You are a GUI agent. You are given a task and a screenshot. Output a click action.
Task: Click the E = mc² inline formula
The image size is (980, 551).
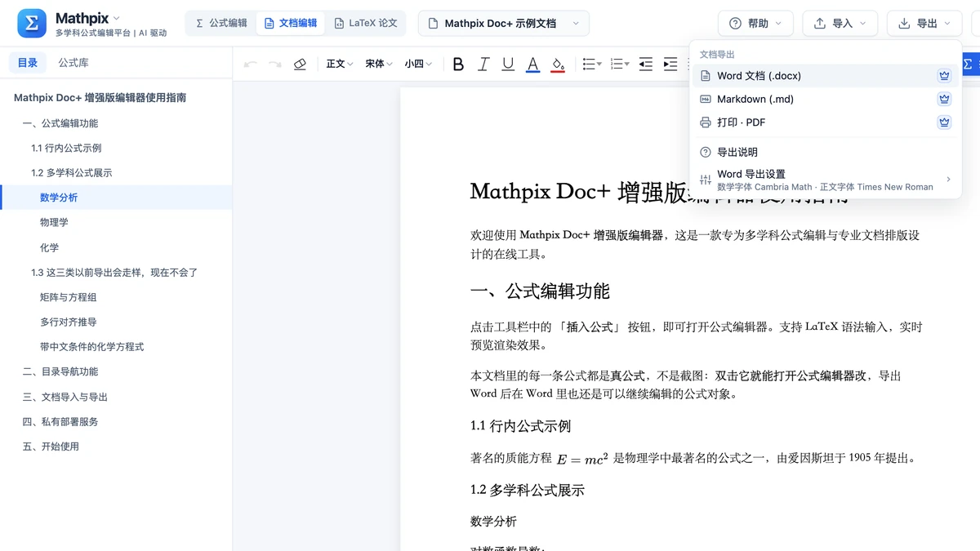582,459
